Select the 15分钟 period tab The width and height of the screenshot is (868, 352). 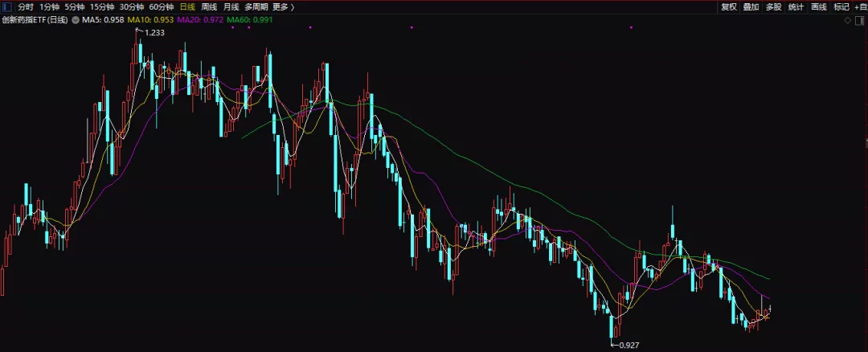pos(102,7)
